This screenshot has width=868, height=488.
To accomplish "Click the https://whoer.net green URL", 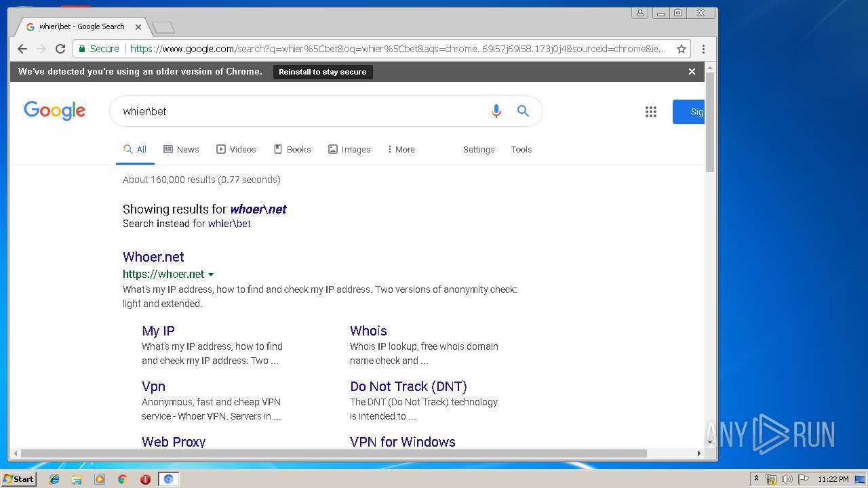I will point(163,274).
